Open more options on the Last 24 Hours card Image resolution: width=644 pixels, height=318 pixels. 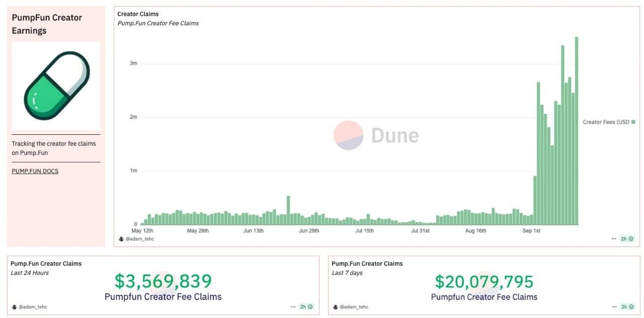tap(293, 306)
